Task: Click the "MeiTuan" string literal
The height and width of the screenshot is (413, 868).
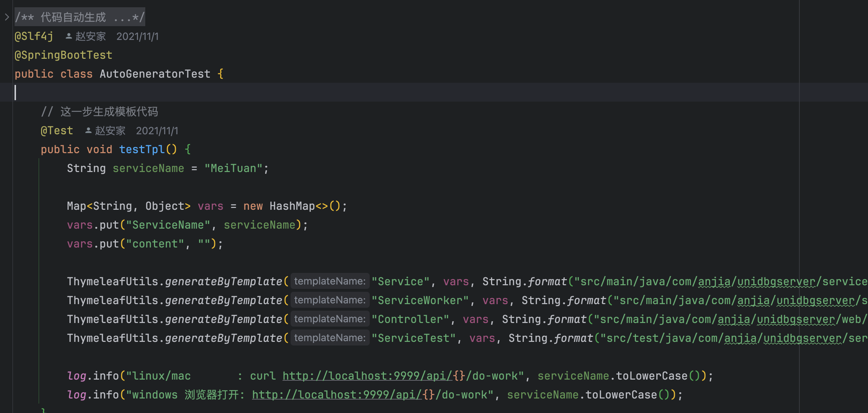Action: [x=233, y=168]
